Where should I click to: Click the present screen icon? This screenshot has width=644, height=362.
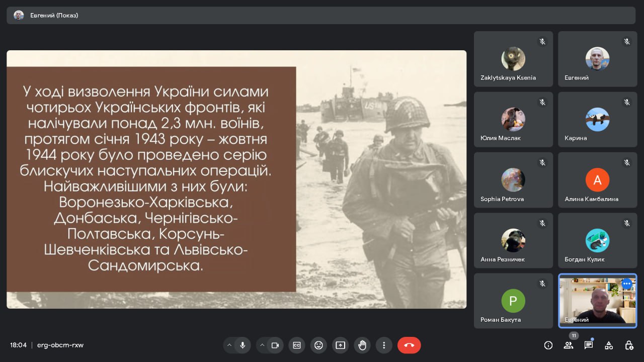(x=340, y=345)
